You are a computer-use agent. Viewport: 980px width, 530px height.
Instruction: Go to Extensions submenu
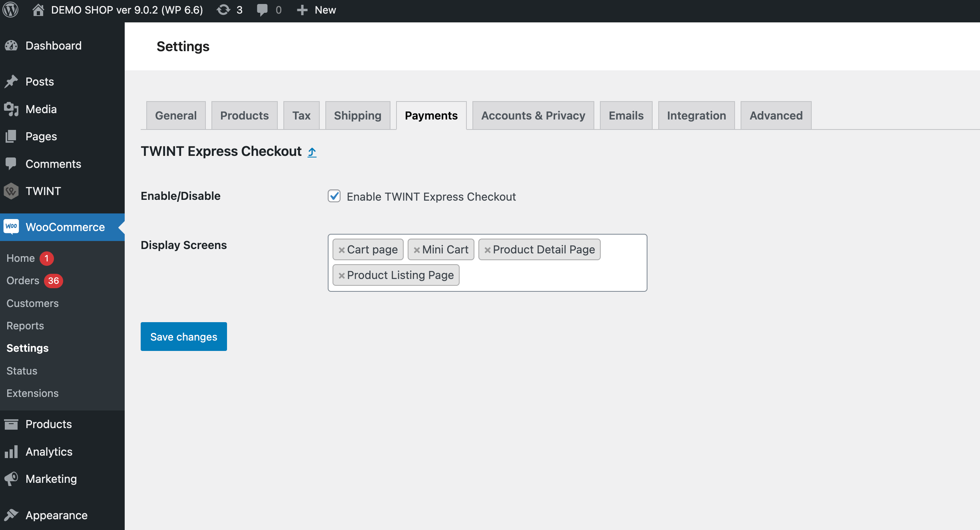32,393
